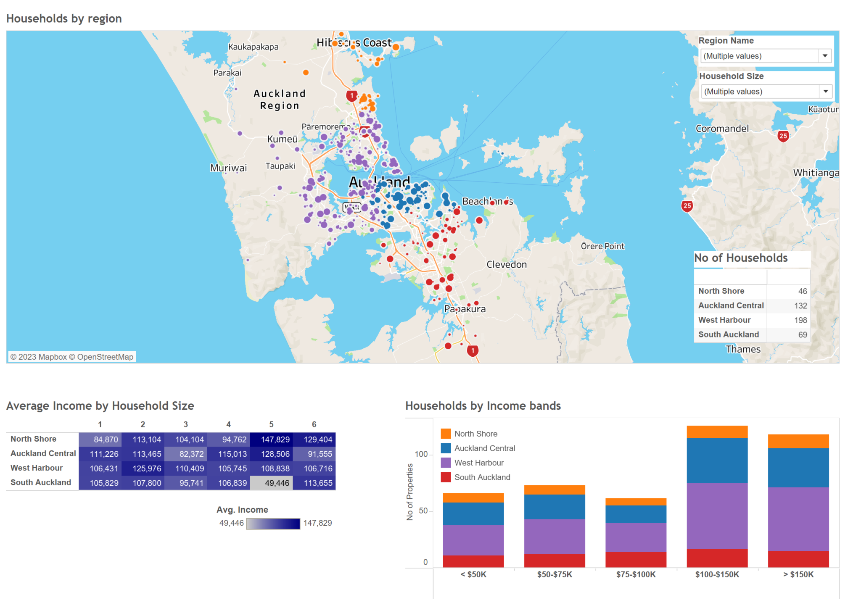Click the SH25 route shield near Coromandel
Viewport: 861px width, 616px height.
click(783, 136)
